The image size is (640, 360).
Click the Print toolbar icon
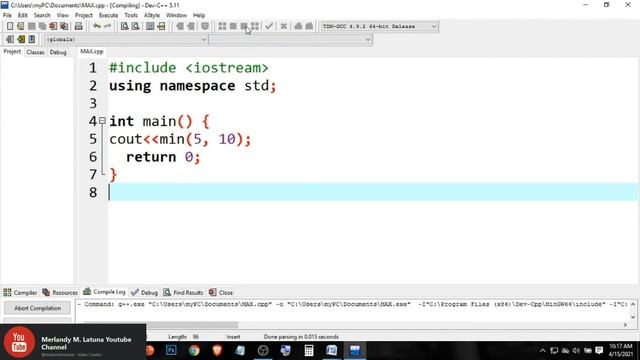tap(78, 26)
